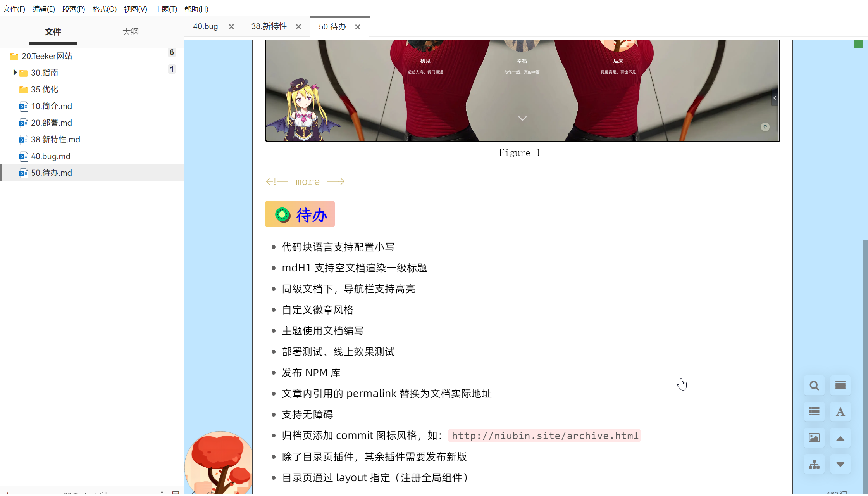Click the bulleted list icon in floating panel
The height and width of the screenshot is (496, 868).
point(814,411)
